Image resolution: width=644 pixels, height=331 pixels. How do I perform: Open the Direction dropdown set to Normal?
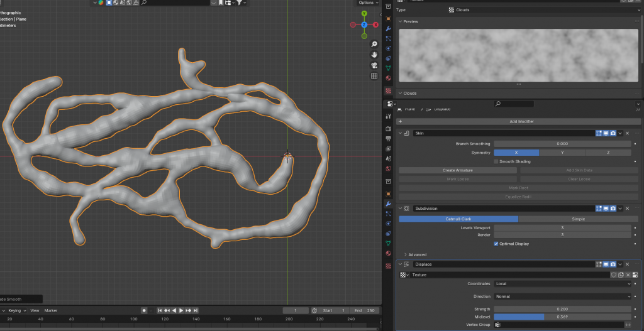click(562, 296)
